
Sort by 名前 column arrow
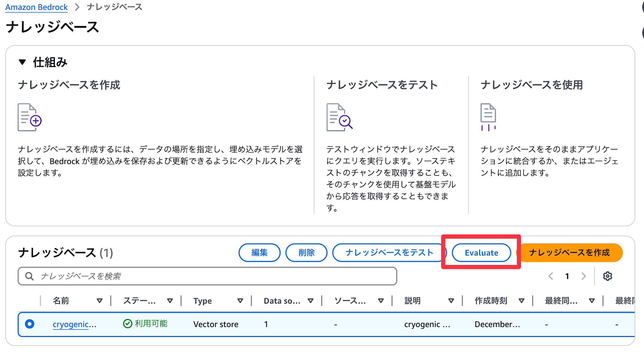[99, 301]
